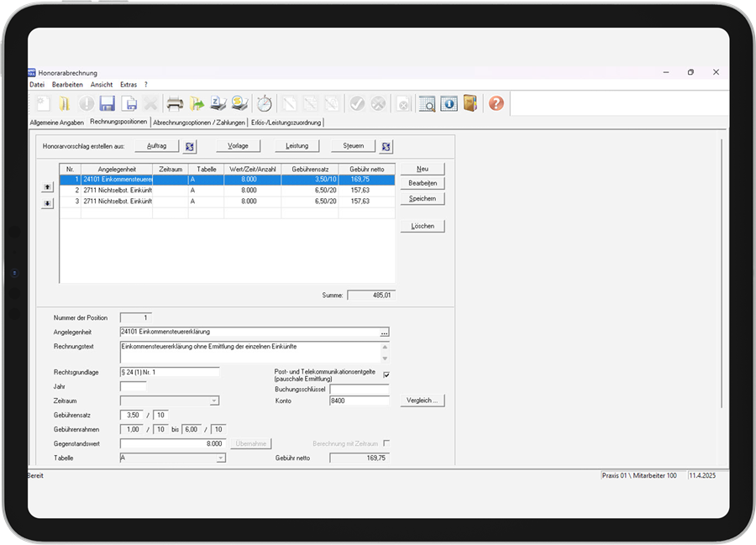Click the Vergleich ... button
Image resolution: width=756 pixels, height=545 pixels.
[x=423, y=401]
